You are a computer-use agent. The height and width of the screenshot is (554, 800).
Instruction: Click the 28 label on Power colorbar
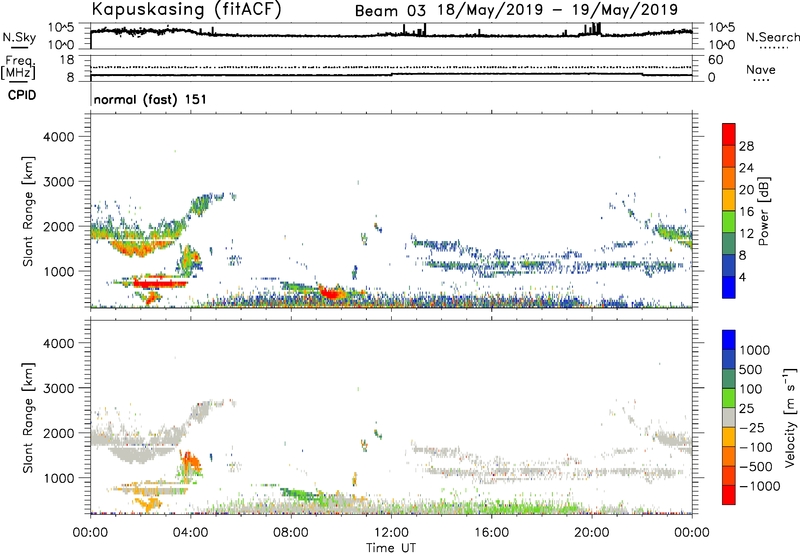[x=746, y=146]
